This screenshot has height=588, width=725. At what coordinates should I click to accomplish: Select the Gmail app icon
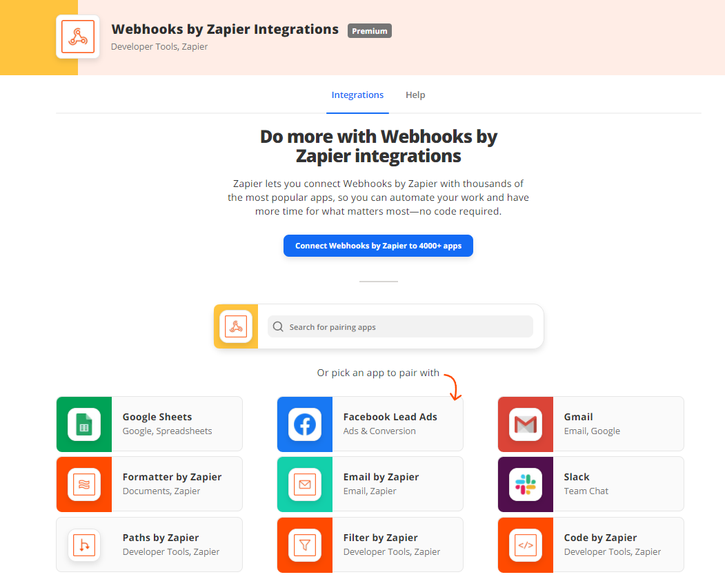point(526,424)
